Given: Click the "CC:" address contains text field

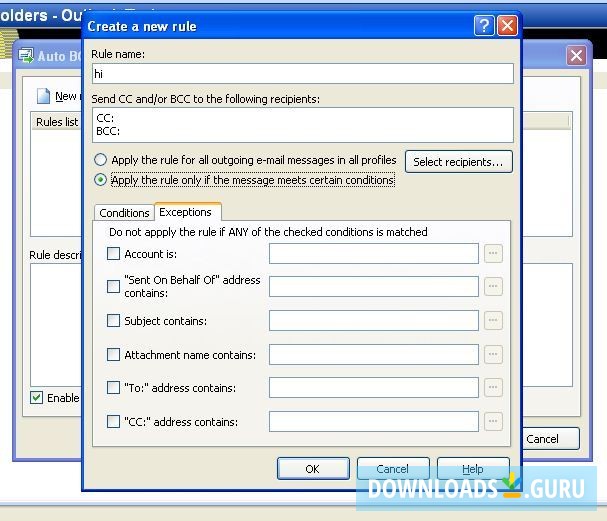Looking at the screenshot, I should pyautogui.click(x=374, y=421).
